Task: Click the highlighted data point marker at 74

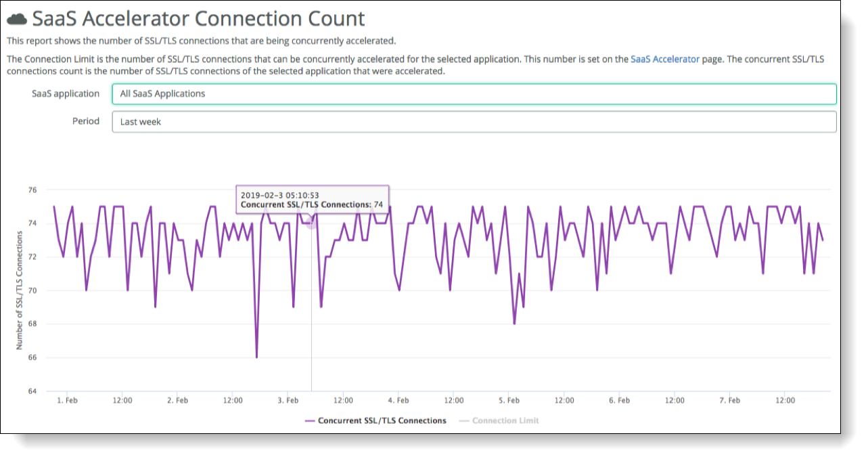Action: click(x=311, y=223)
